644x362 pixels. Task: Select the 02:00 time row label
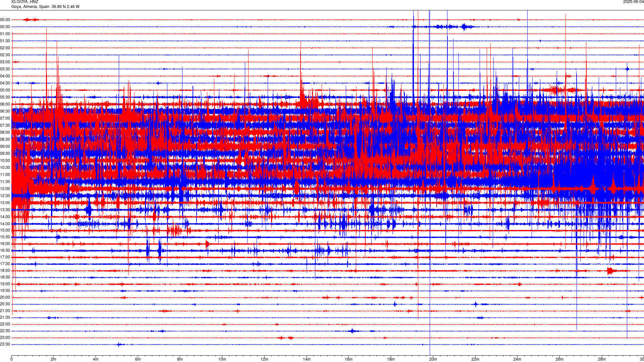[5, 48]
